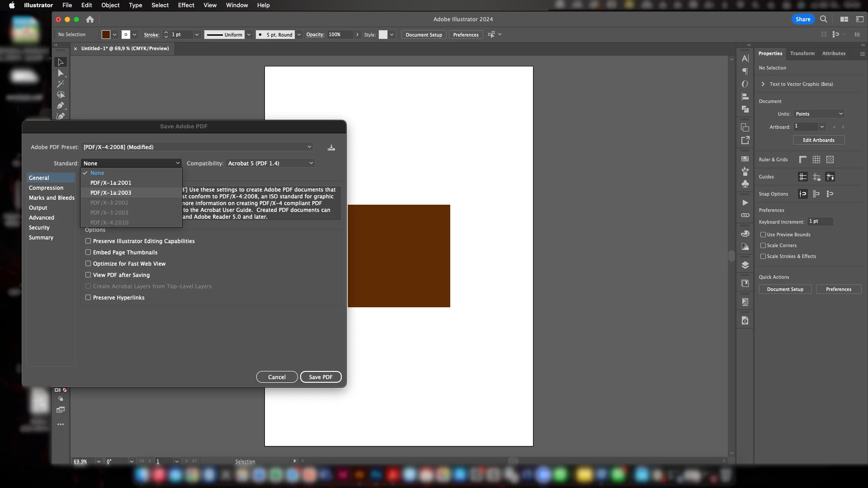The height and width of the screenshot is (488, 868).
Task: Show the grid icon in Ruler & Grids
Action: point(816,160)
